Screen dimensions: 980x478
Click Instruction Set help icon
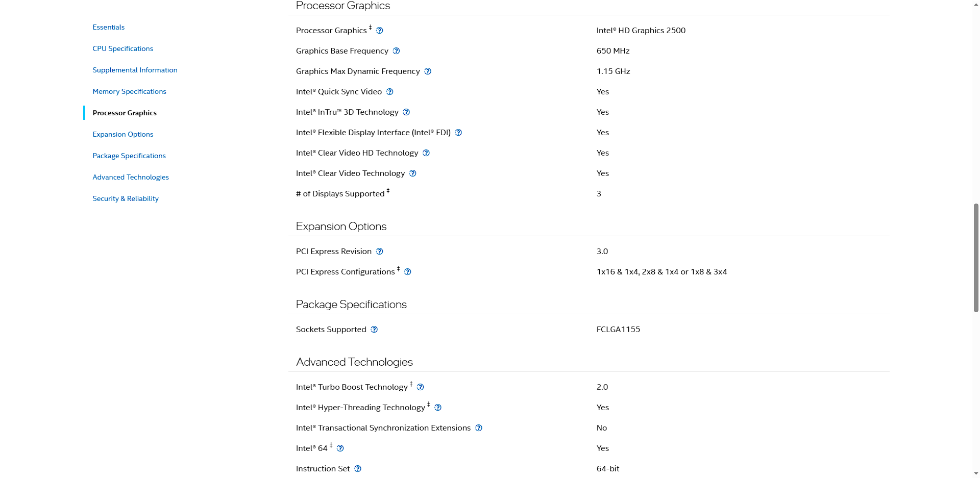[358, 469]
